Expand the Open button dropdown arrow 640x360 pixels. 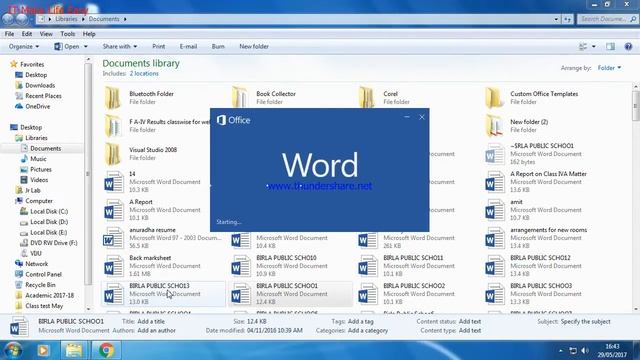click(x=86, y=47)
